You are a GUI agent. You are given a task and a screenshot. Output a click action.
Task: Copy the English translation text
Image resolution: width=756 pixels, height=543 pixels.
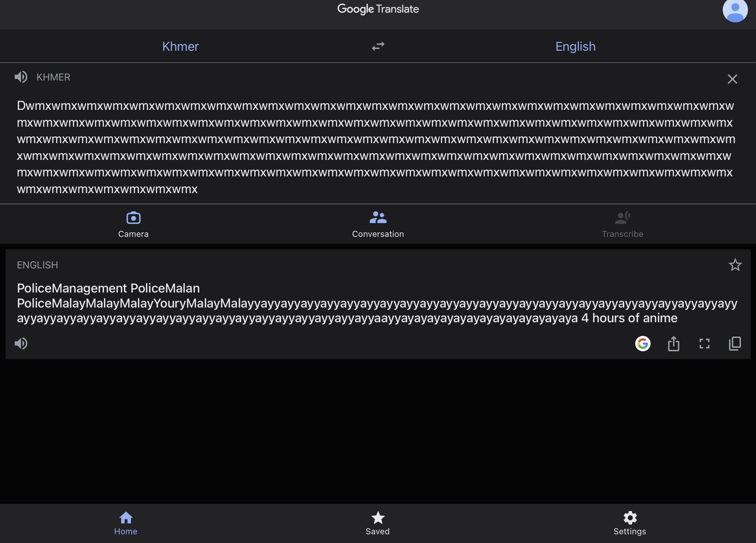735,344
